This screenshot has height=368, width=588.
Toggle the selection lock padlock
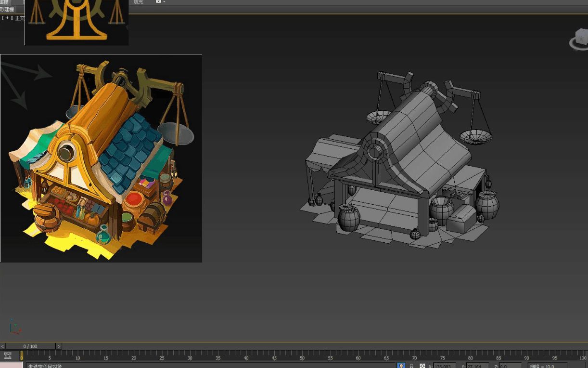[411, 366]
